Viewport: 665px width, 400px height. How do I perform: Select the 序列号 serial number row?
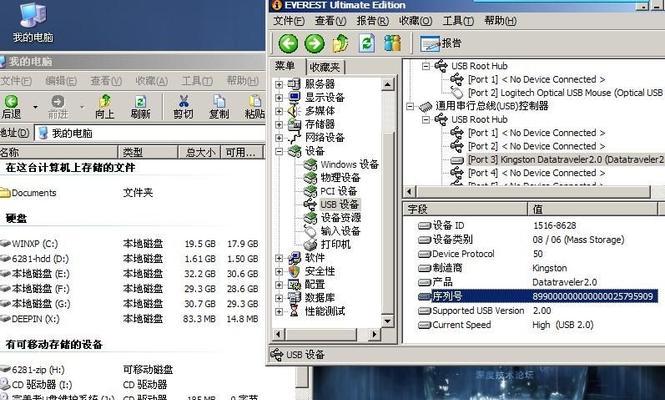coord(537,296)
